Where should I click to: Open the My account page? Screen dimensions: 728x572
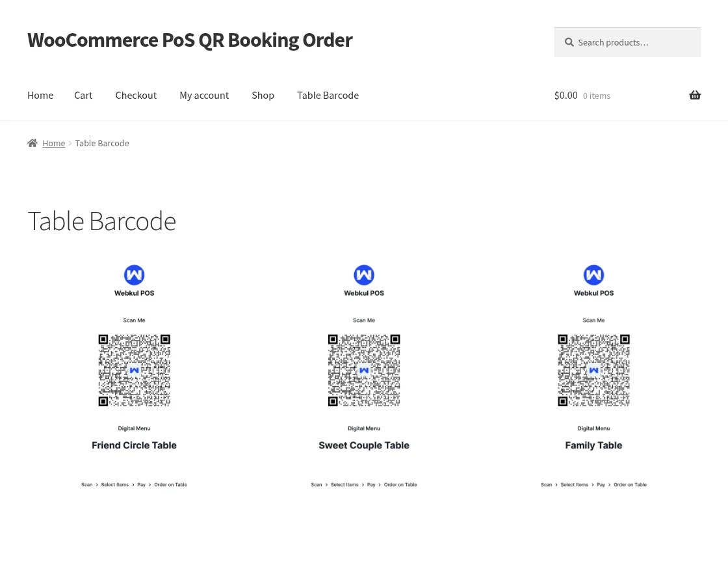(204, 95)
